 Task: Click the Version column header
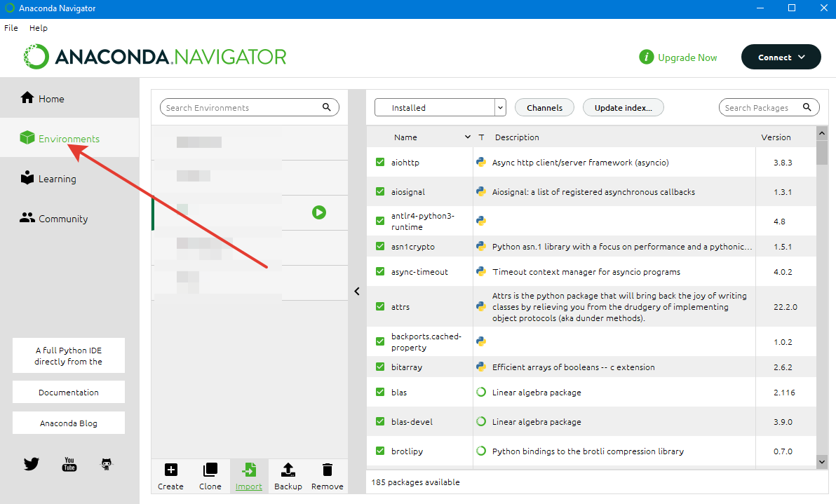776,137
